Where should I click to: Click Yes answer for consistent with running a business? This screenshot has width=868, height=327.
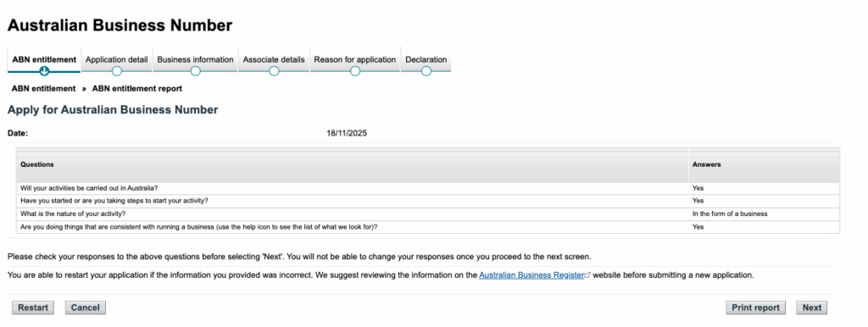tap(698, 227)
